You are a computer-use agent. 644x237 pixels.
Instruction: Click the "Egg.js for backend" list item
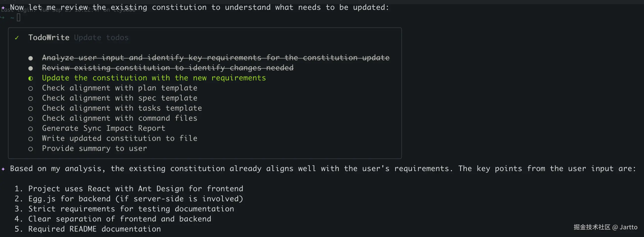pyautogui.click(x=135, y=199)
